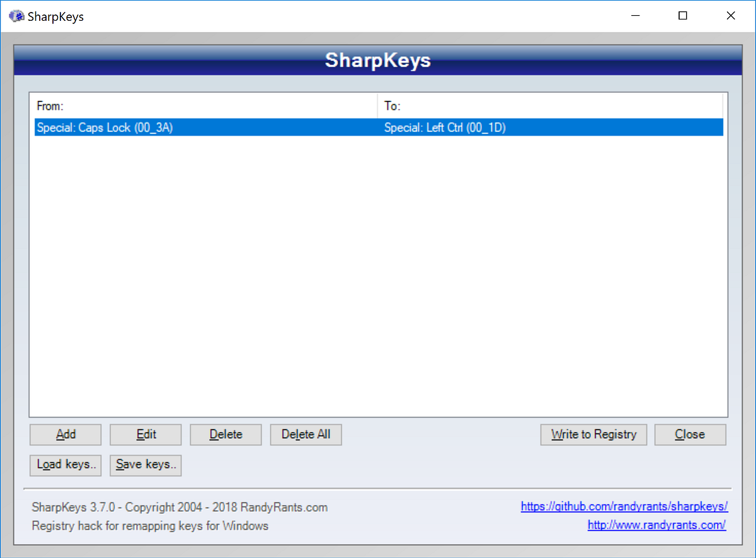The width and height of the screenshot is (756, 558).
Task: Click the Add button to create a mapping
Action: click(65, 434)
